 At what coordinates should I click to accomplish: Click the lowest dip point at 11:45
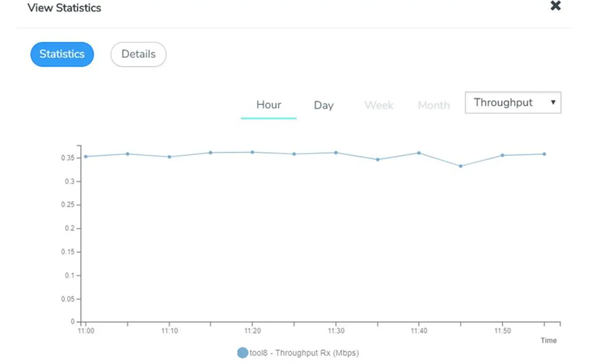tap(461, 166)
